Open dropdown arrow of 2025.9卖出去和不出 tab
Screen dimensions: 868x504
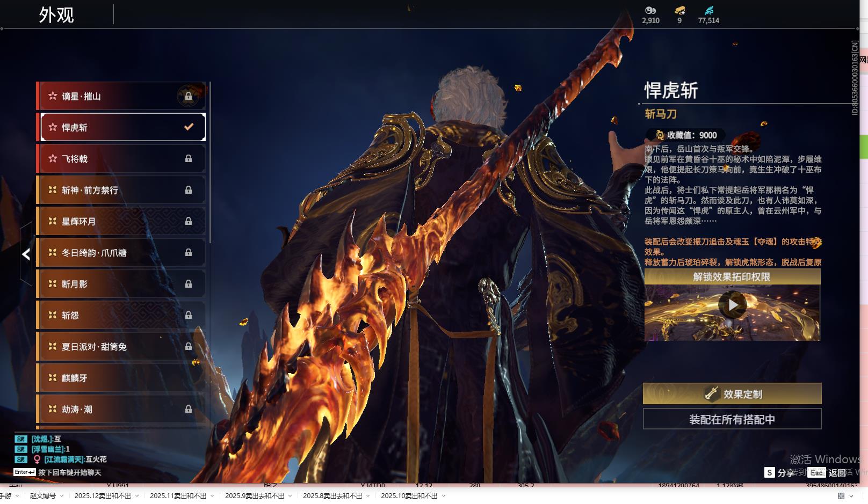[290, 496]
